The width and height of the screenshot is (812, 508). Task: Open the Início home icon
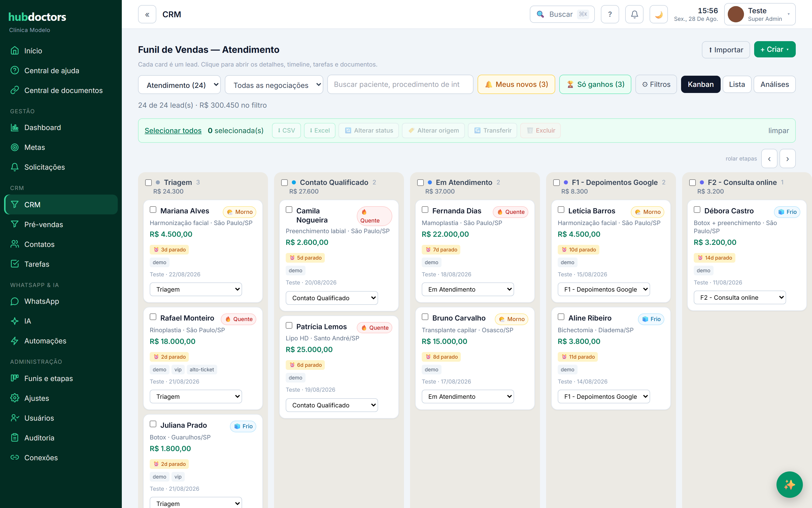pyautogui.click(x=15, y=51)
